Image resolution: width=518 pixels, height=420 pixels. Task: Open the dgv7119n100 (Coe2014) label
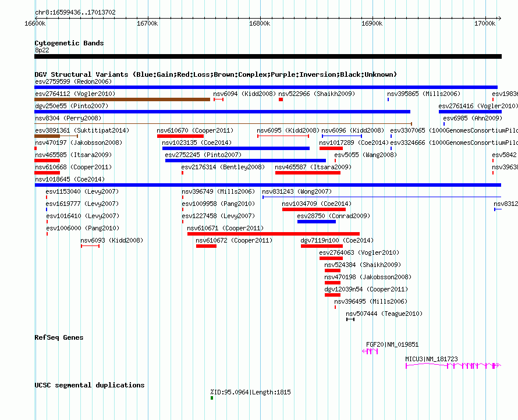point(337,240)
